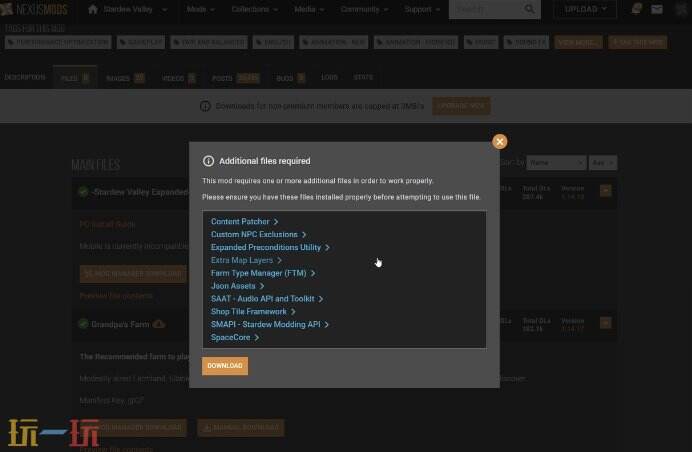Screen dimensions: 692x452
Task: Close the Additional files required dialog
Action: point(499,142)
